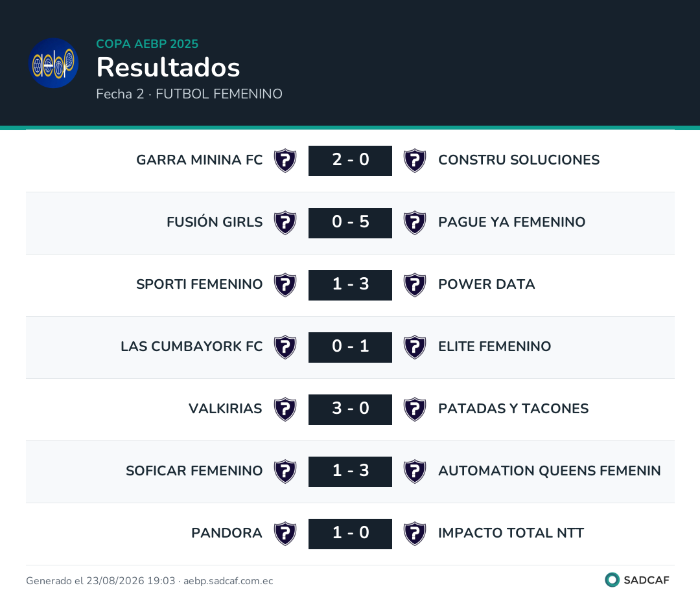Select the Pandora 1 - 0 score box

click(351, 534)
